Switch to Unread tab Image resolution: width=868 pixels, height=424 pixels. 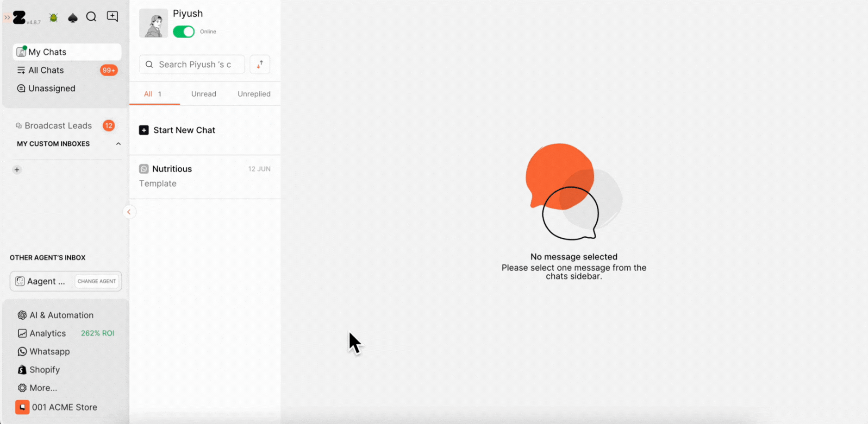point(204,94)
